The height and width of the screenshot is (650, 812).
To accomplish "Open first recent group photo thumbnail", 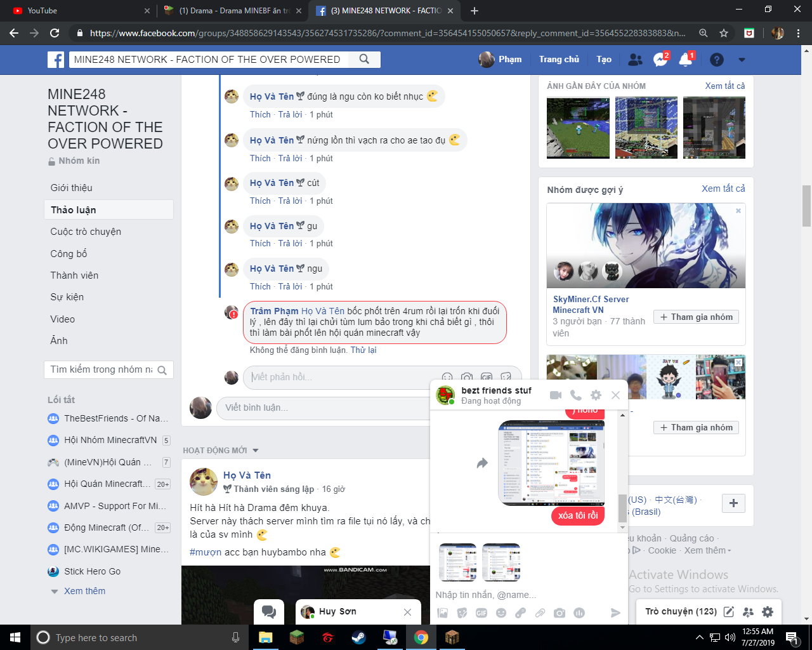I will click(x=578, y=128).
